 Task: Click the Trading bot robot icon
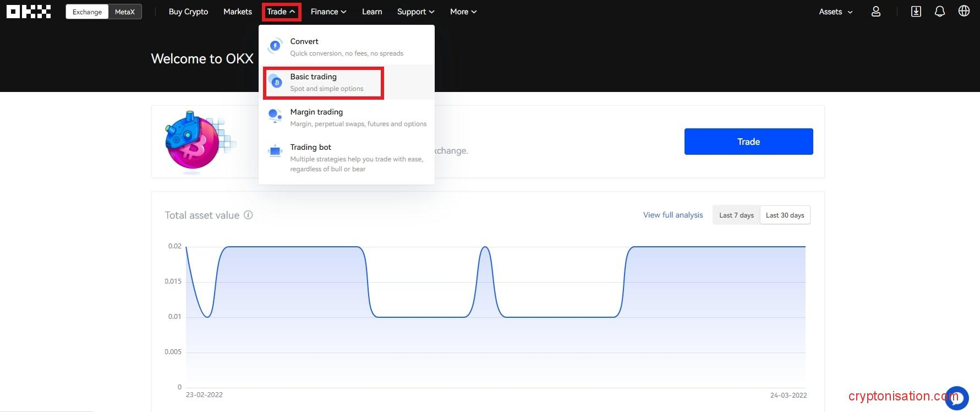(x=275, y=151)
